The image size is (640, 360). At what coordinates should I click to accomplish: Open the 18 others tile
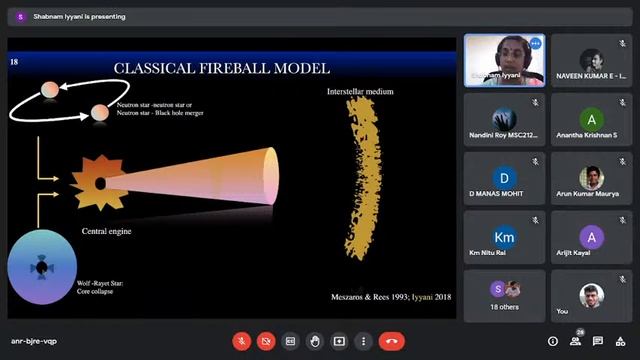pyautogui.click(x=504, y=296)
